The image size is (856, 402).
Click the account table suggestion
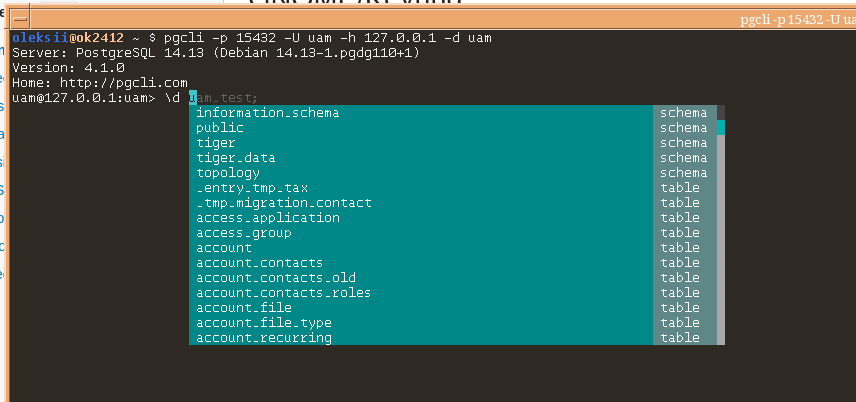coord(224,248)
